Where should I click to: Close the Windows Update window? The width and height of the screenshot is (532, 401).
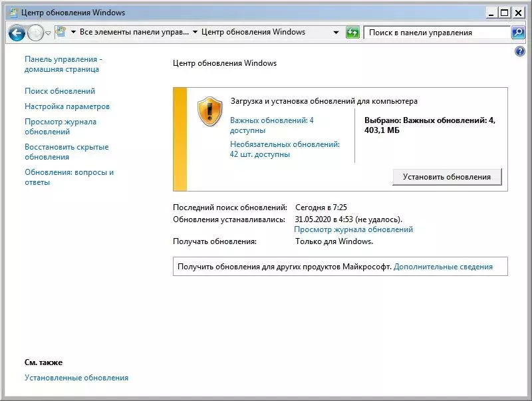click(x=519, y=13)
